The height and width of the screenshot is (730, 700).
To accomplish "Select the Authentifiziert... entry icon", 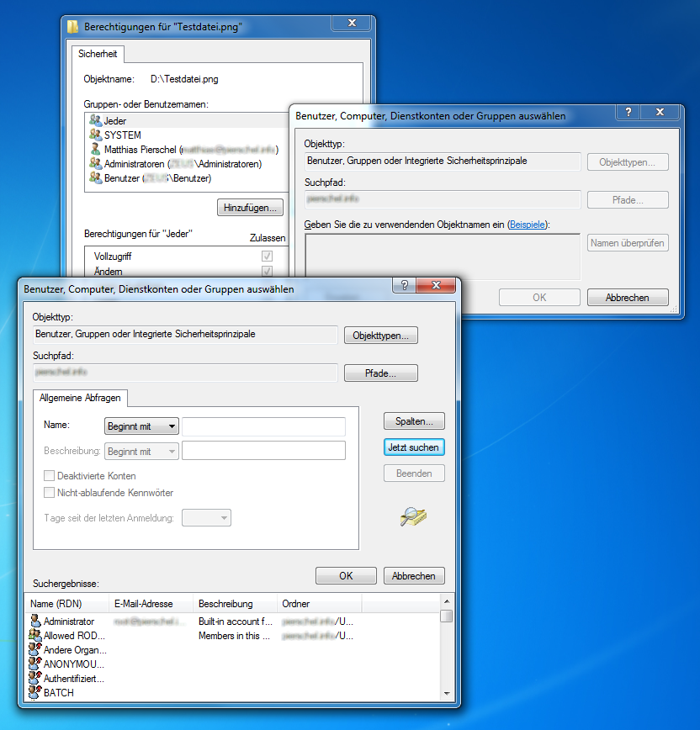I will tap(35, 678).
